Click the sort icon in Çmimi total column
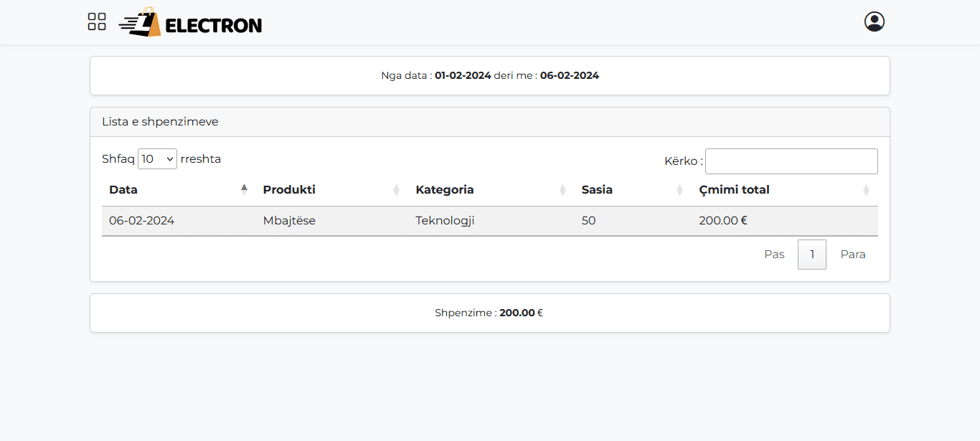 866,190
